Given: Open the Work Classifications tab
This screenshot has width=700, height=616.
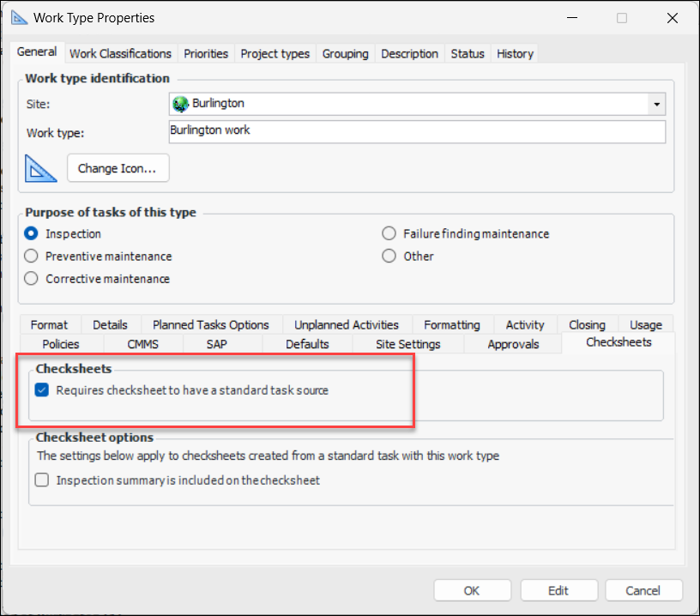Looking at the screenshot, I should [121, 53].
